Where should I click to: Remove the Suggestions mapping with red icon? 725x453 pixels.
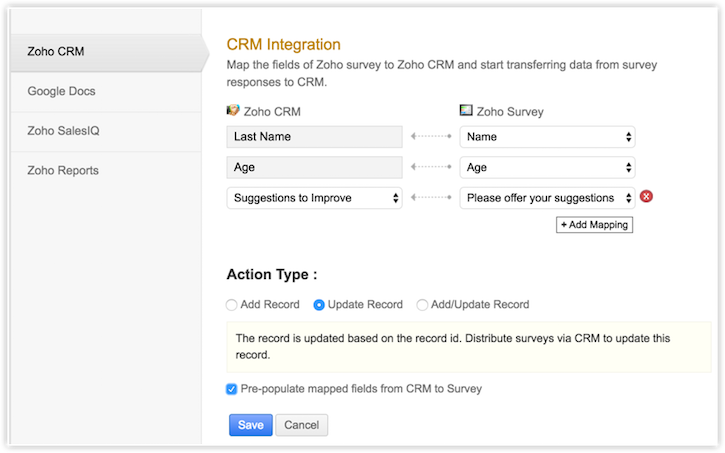(x=646, y=197)
